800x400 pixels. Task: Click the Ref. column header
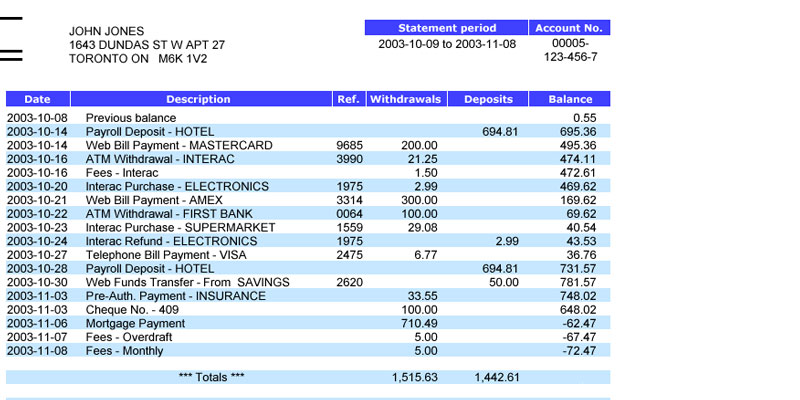pos(349,99)
